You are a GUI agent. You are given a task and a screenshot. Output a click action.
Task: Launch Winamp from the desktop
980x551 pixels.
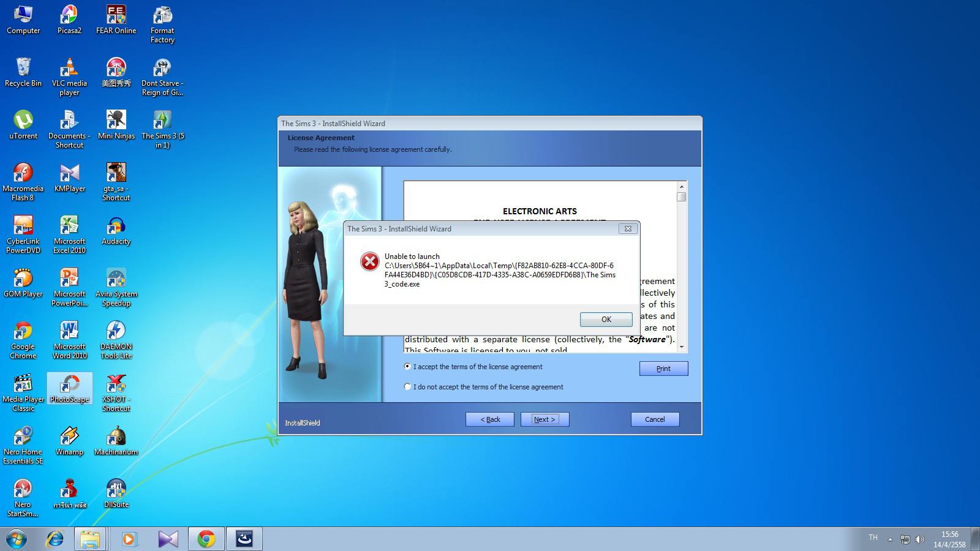coord(69,441)
